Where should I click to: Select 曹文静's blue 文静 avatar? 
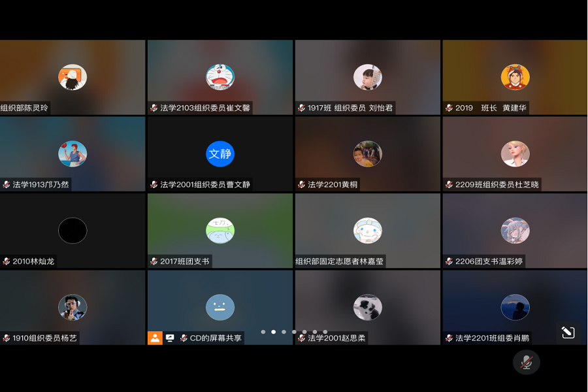220,154
